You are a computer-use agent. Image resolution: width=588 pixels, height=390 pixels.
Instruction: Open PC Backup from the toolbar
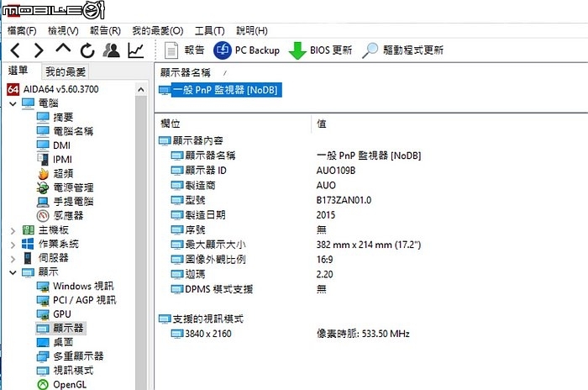[247, 50]
